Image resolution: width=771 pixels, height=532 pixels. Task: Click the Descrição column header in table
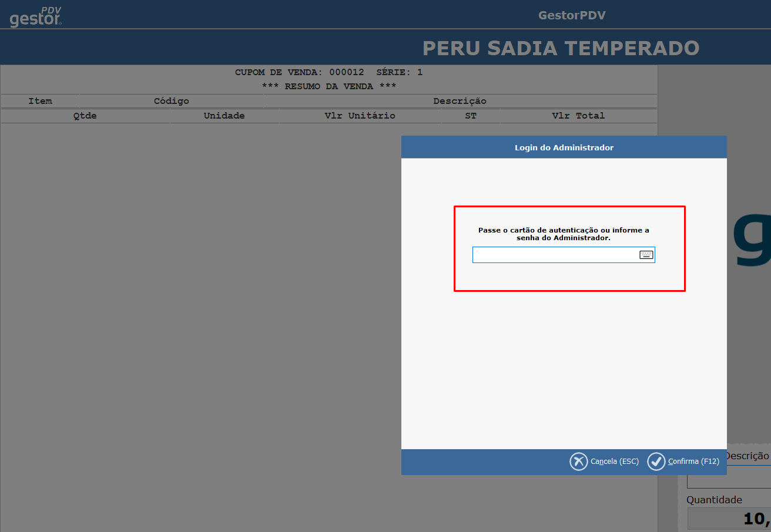pos(460,101)
